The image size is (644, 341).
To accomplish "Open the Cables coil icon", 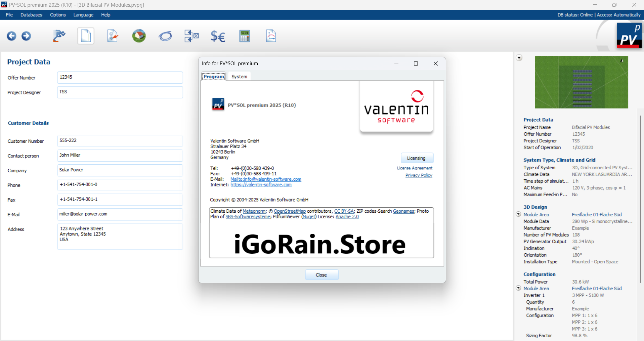I will (165, 36).
